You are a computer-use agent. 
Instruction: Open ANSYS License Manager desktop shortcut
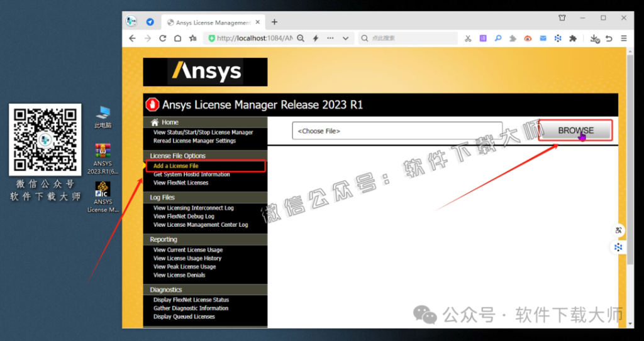[x=103, y=197]
